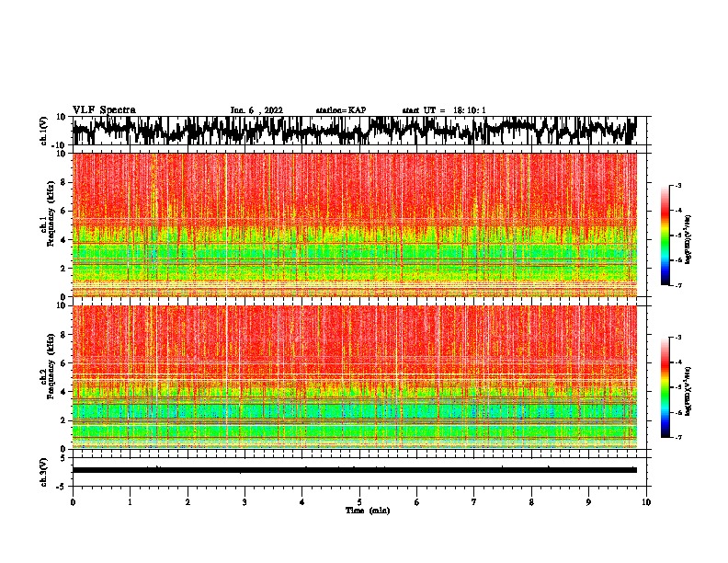The height and width of the screenshot is (563, 728).
Task: Click the ch.2 spectrogram color bar
Action: click(665, 387)
